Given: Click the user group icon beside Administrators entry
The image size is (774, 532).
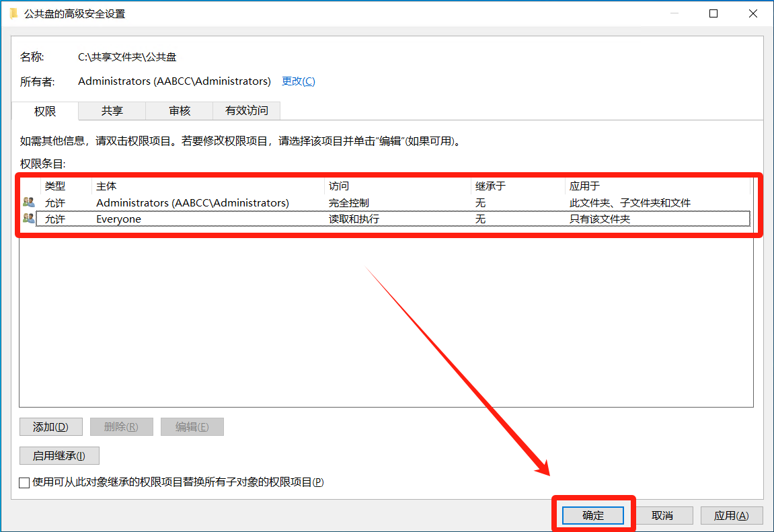Looking at the screenshot, I should (x=29, y=202).
